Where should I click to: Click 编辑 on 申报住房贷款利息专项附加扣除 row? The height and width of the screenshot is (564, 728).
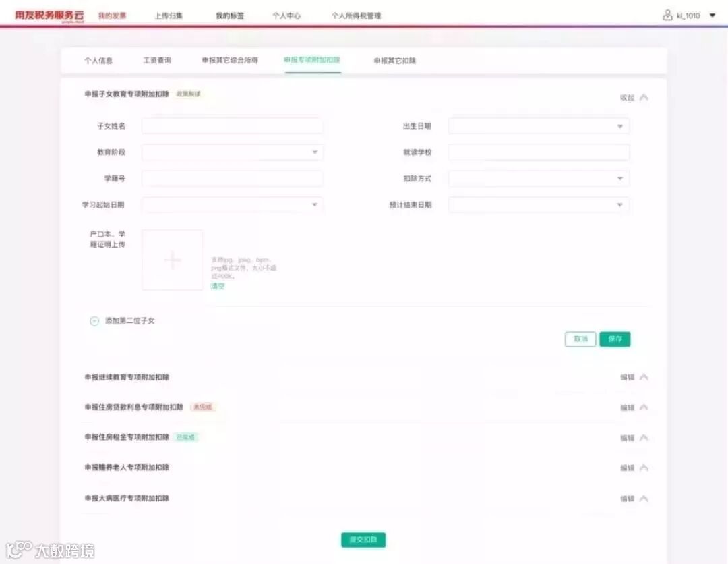coord(628,407)
